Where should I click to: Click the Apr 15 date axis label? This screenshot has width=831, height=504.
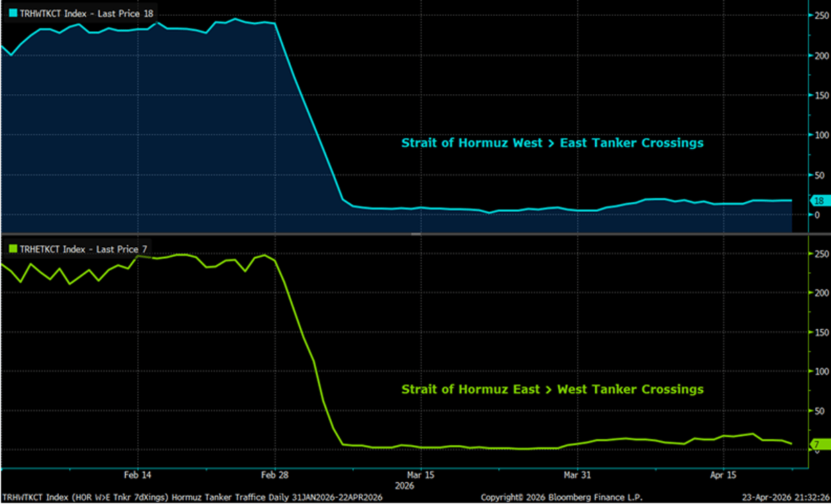(x=724, y=476)
